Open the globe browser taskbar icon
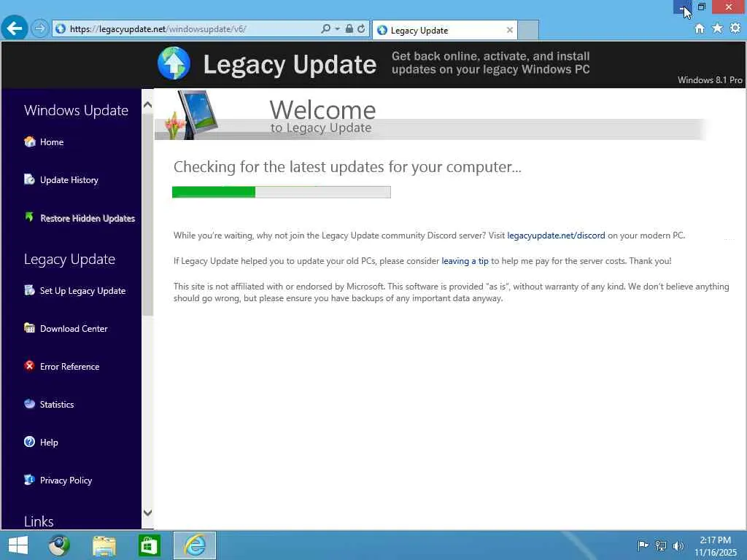 [x=59, y=545]
